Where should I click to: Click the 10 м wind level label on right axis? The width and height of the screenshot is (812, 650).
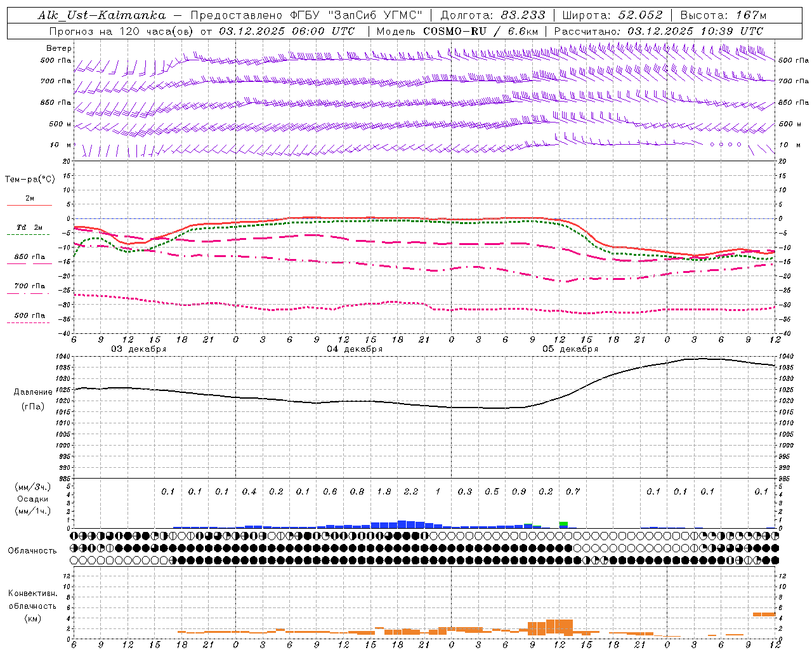789,145
